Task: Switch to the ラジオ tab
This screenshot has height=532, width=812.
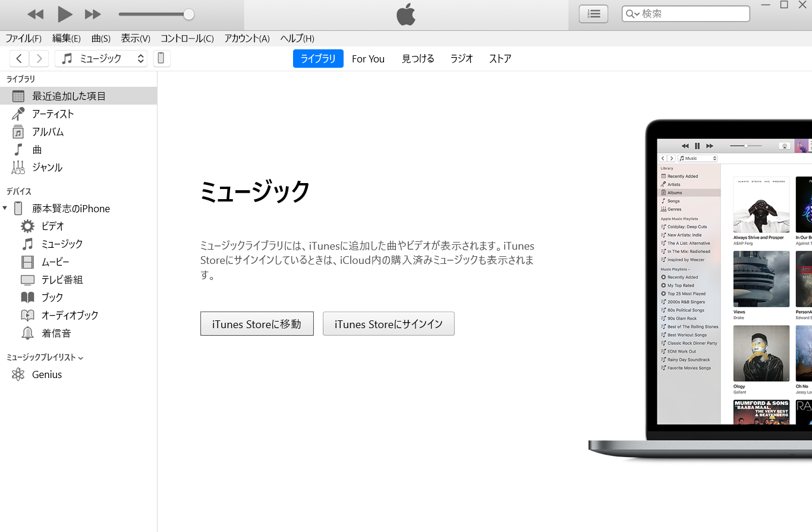Action: pos(462,59)
